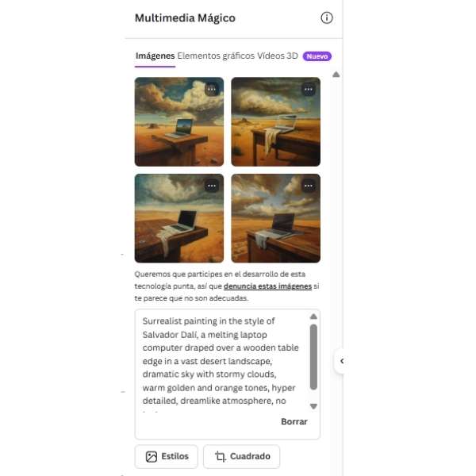Switch to the Elementos gráficos tab
This screenshot has height=476, width=476.
click(x=216, y=56)
